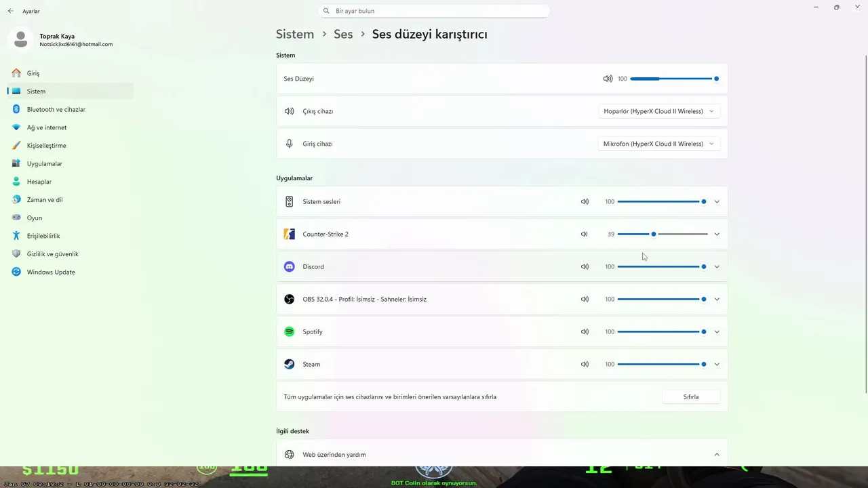The width and height of the screenshot is (868, 488).
Task: Open Gizlilik ve güvenlik settings
Action: (x=71, y=253)
